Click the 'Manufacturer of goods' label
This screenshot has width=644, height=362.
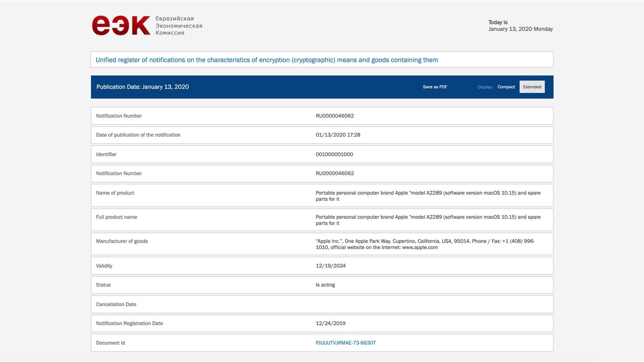coord(122,241)
